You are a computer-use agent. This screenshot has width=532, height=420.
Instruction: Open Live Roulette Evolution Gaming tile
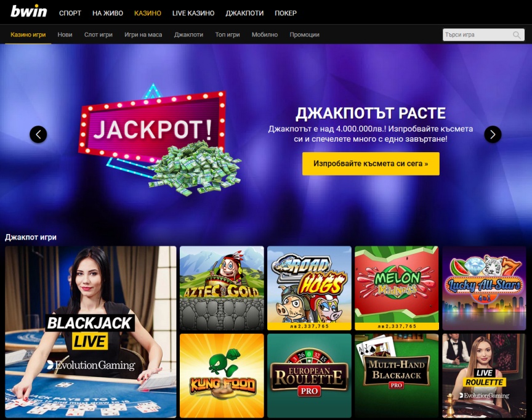click(x=484, y=376)
